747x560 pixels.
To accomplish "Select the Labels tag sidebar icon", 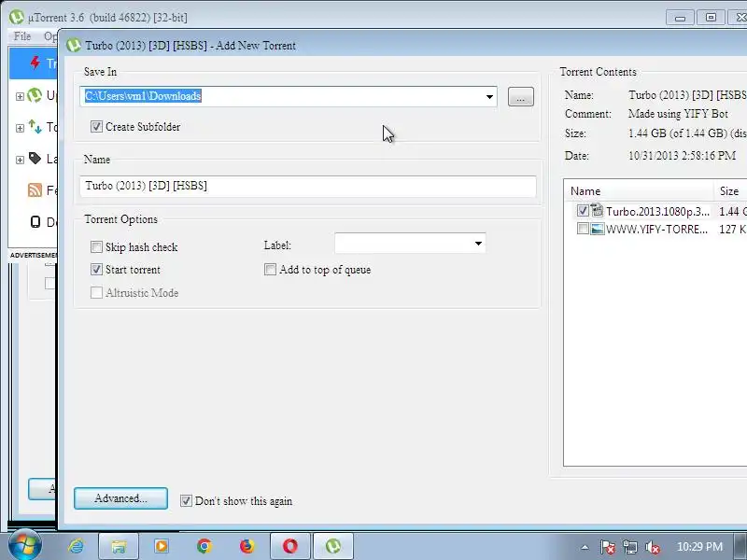I will click(35, 158).
